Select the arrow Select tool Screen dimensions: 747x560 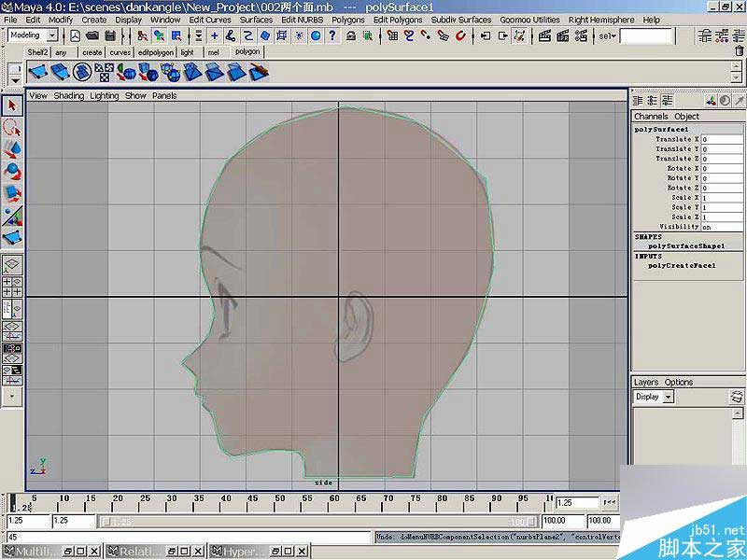tap(12, 105)
